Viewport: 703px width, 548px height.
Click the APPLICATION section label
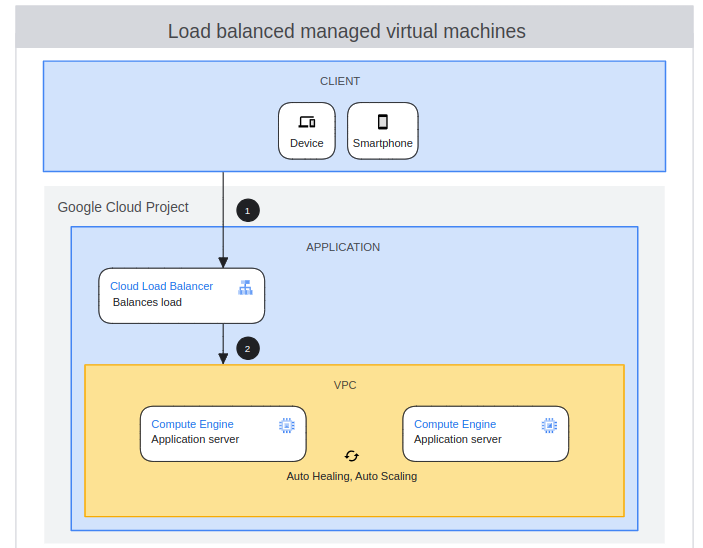pyautogui.click(x=343, y=247)
